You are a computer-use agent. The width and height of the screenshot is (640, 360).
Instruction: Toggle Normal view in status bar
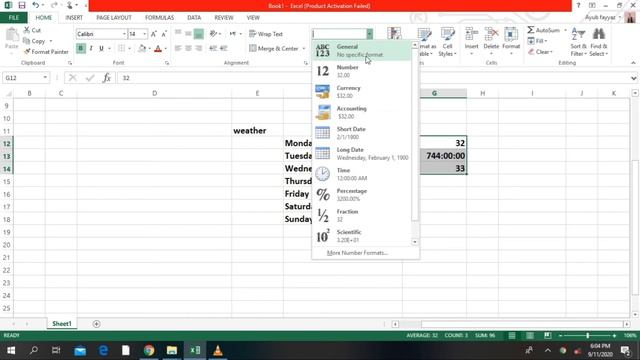512,336
